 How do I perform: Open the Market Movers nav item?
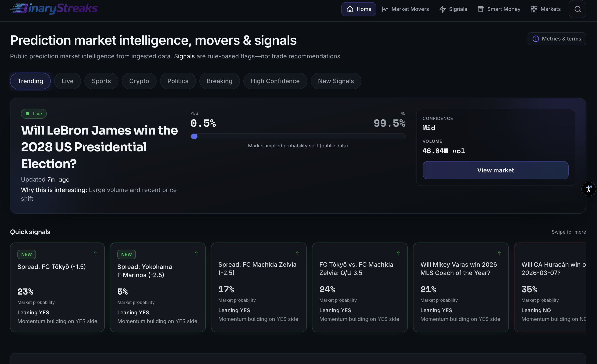click(x=405, y=9)
